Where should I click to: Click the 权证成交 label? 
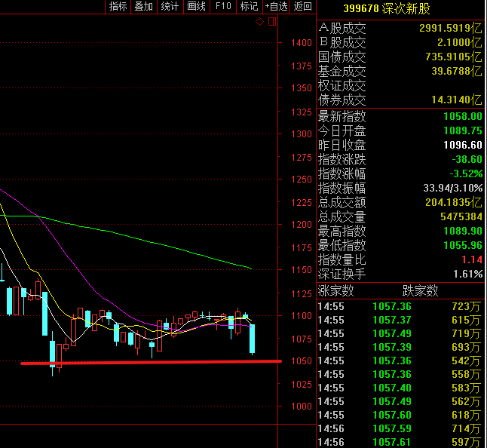click(x=342, y=86)
